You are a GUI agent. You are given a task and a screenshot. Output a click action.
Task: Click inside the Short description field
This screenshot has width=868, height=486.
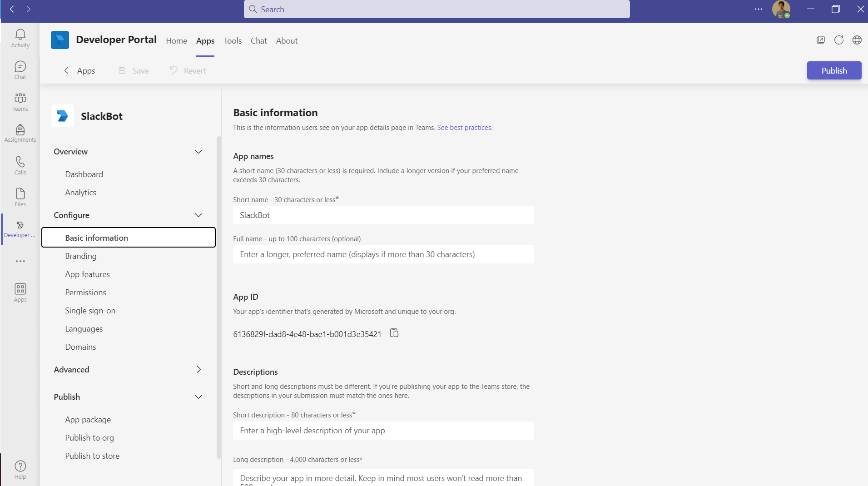click(x=383, y=430)
